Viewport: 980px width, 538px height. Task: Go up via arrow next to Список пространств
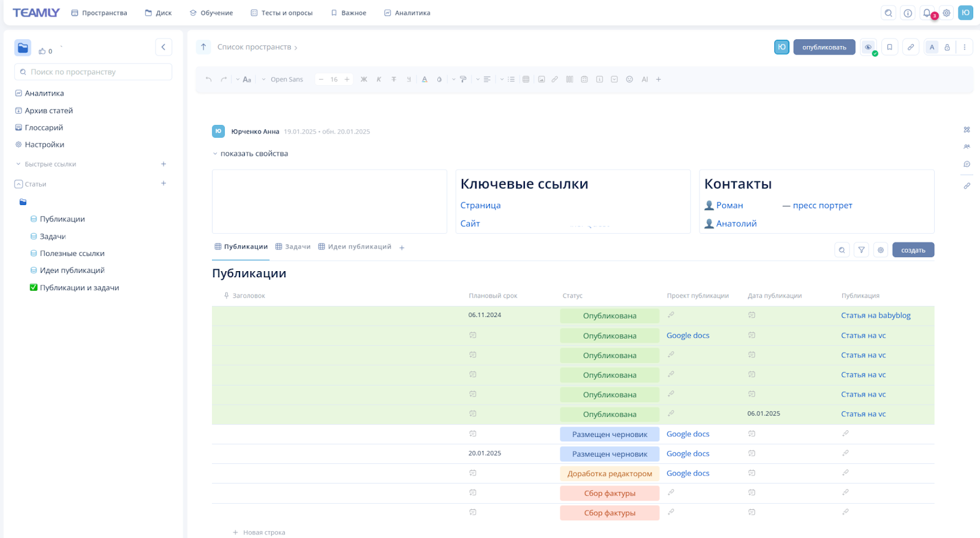click(203, 47)
